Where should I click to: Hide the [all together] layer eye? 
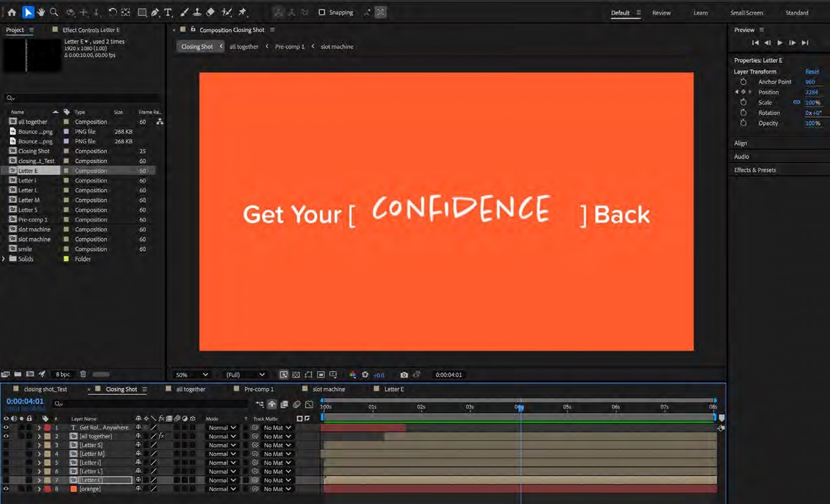pyautogui.click(x=6, y=436)
